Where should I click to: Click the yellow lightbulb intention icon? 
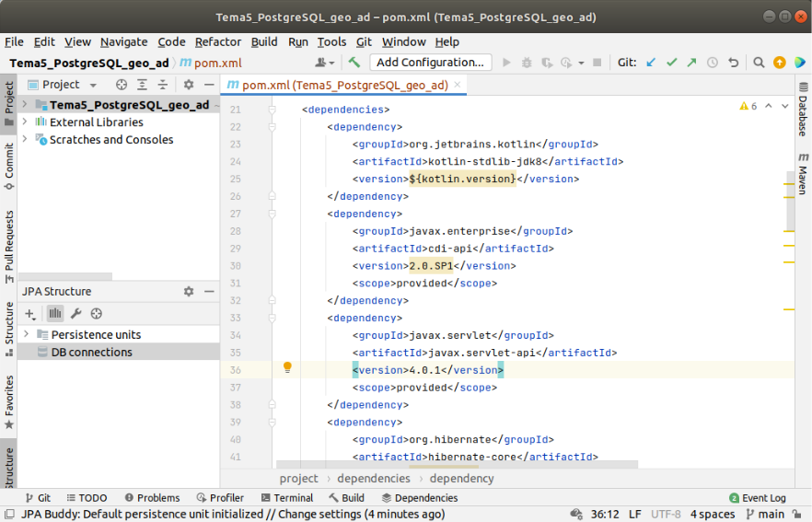287,367
